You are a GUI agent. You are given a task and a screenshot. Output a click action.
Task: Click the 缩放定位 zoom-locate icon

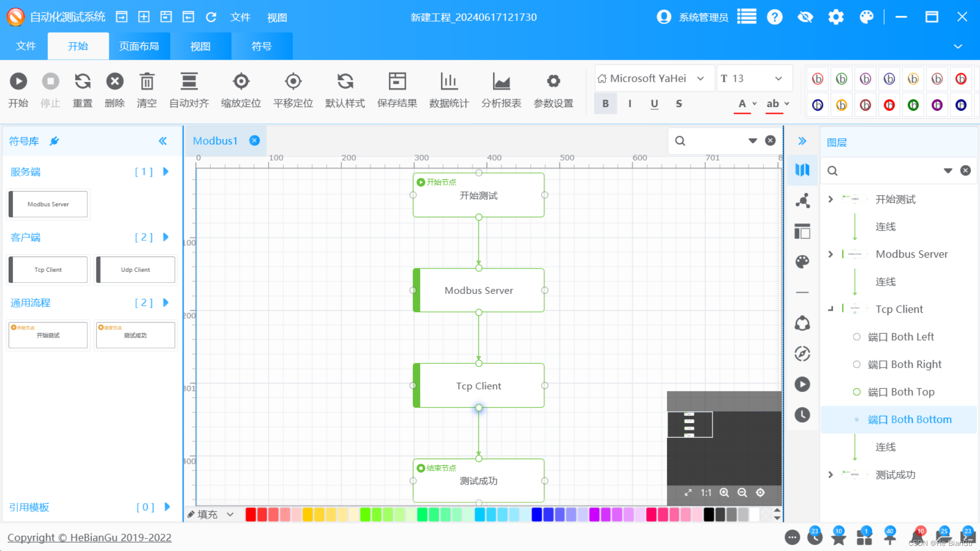[240, 81]
